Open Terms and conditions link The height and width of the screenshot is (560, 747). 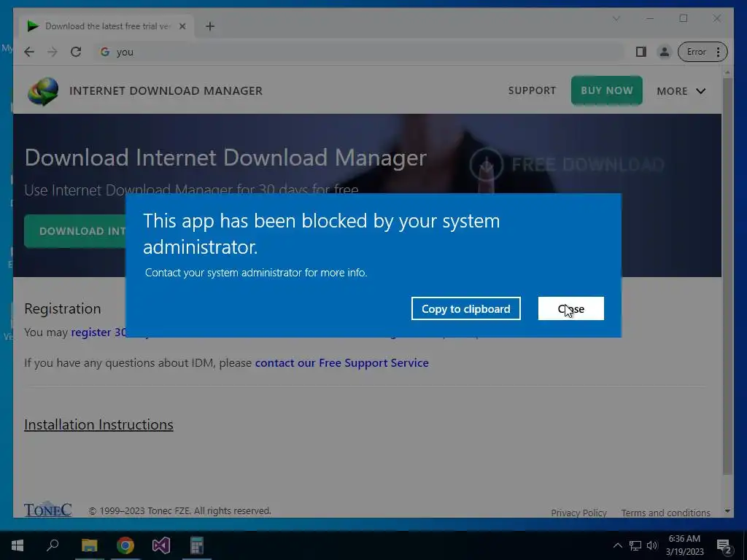coord(665,513)
